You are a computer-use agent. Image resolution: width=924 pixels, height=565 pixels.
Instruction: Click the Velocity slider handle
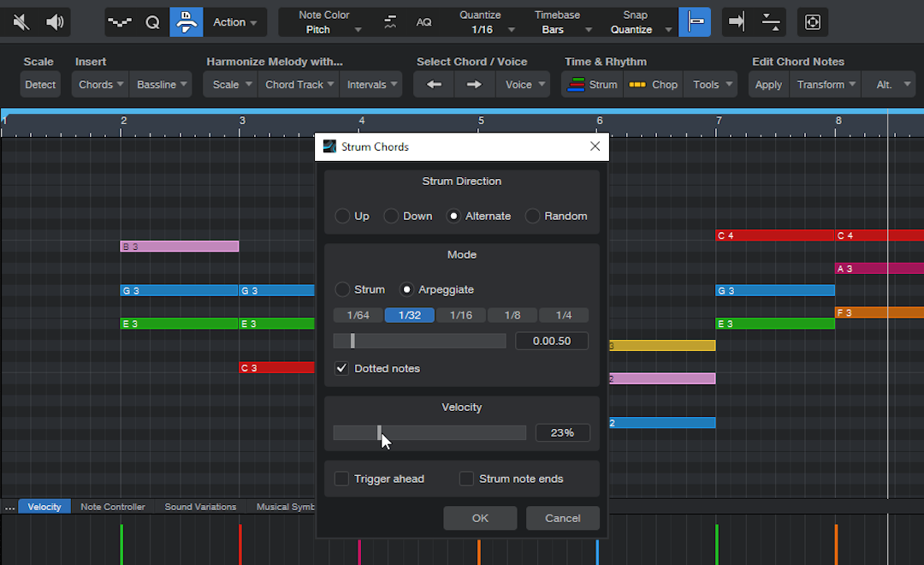click(379, 433)
